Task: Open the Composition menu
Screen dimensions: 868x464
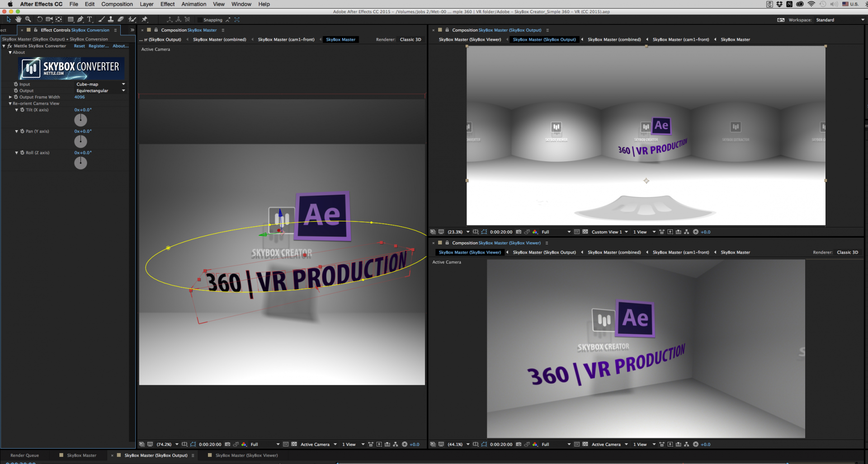Action: coord(117,4)
